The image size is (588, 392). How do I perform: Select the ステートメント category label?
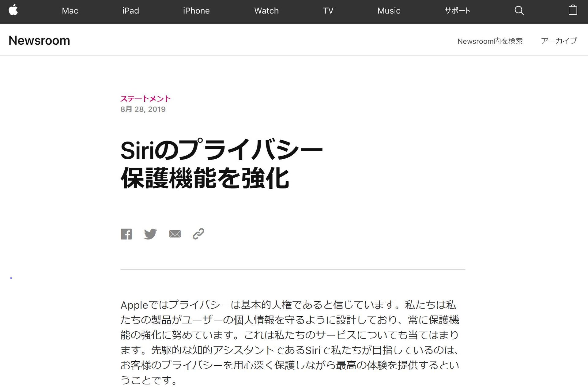145,98
